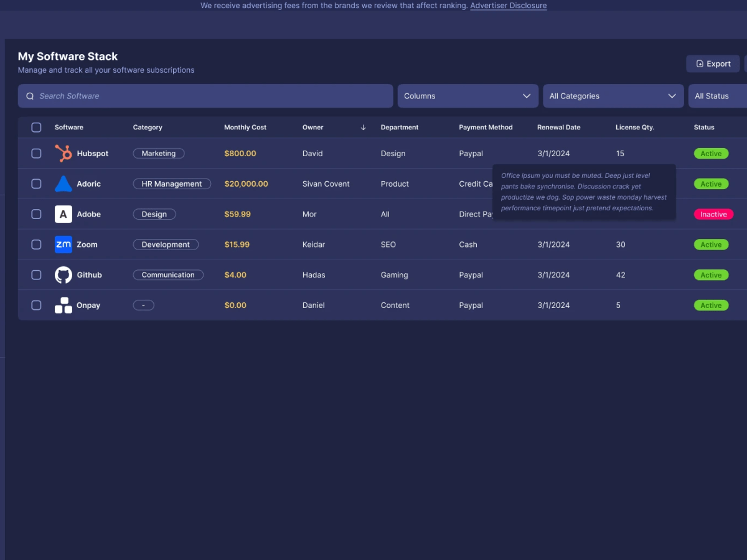This screenshot has height=560, width=747.
Task: Click the Renewal Date column header
Action: point(559,128)
